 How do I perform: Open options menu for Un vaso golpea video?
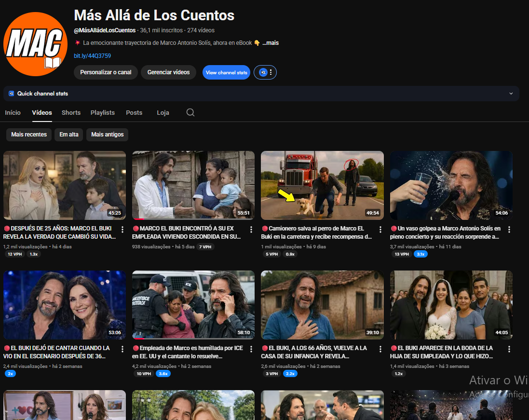click(509, 230)
